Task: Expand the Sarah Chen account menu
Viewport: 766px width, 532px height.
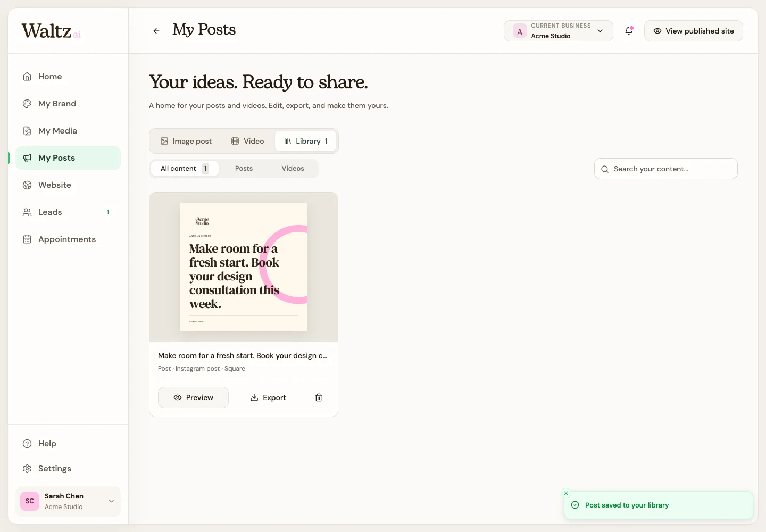Action: point(68,501)
